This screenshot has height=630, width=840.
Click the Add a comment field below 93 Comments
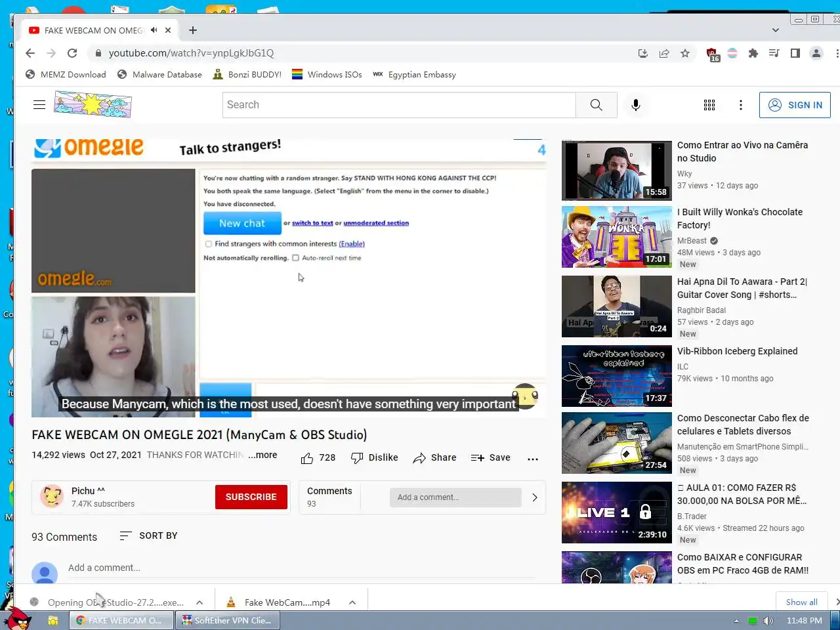301,568
